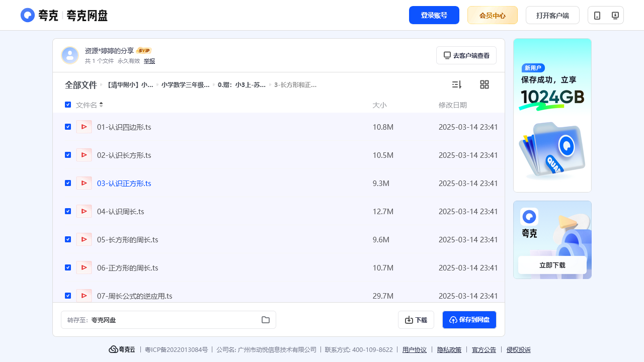644x362 pixels.
Task: Click the 12.7M size value
Action: tap(383, 211)
